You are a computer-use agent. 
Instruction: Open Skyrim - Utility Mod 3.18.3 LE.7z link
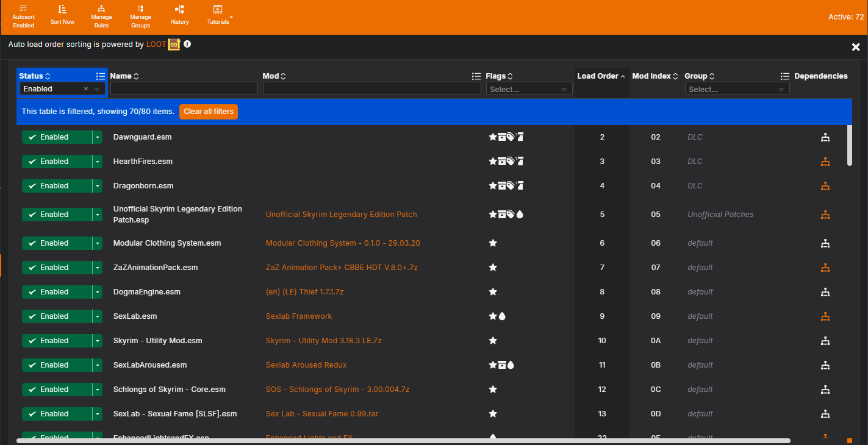324,341
